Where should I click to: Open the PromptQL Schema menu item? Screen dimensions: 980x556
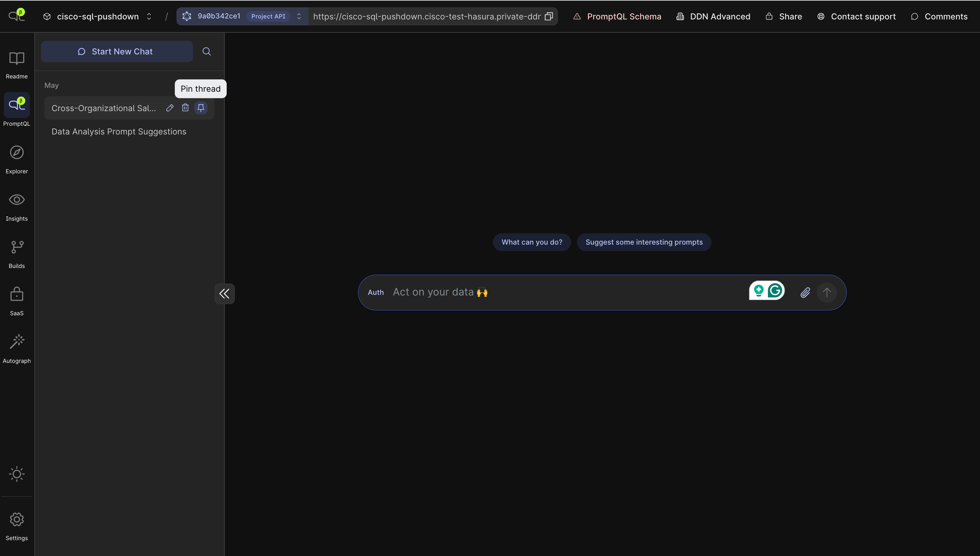tap(624, 16)
